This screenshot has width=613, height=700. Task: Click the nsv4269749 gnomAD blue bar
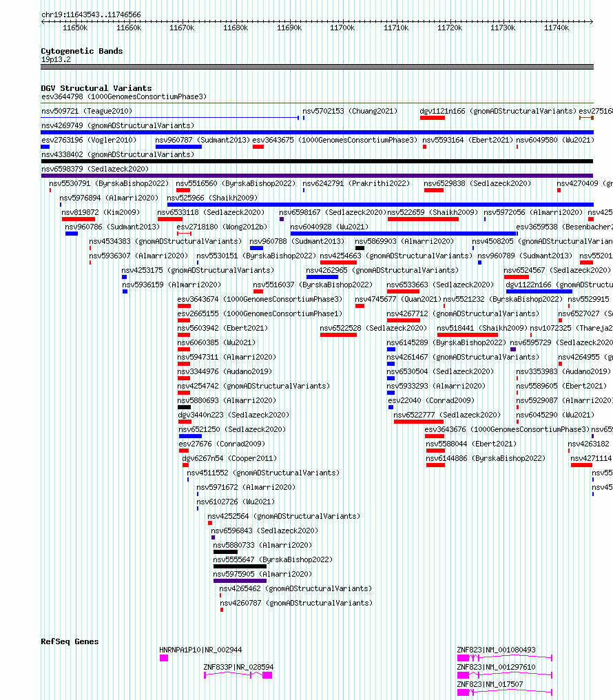click(317, 132)
